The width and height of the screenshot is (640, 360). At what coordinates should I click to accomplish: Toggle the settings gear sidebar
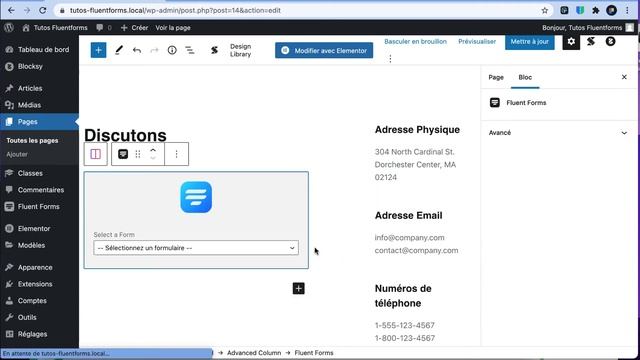[x=571, y=42]
